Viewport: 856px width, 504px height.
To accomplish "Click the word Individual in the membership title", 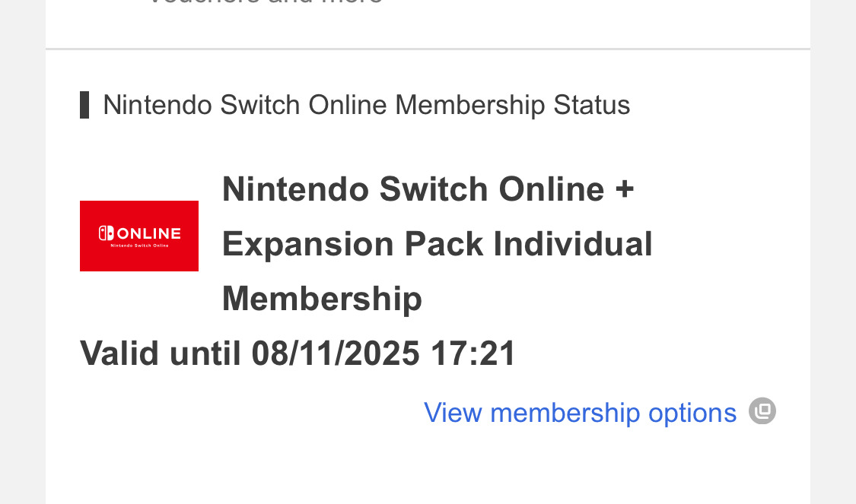I will [573, 244].
